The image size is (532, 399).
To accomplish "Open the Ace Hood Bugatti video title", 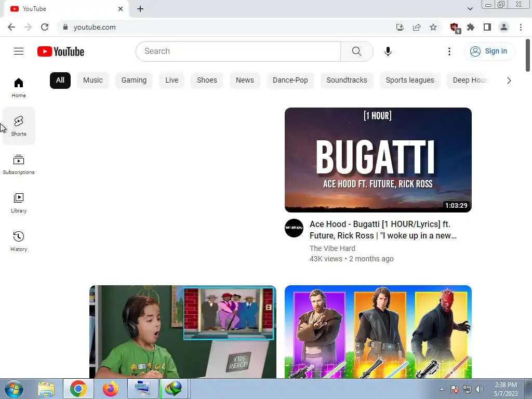I will tap(383, 230).
